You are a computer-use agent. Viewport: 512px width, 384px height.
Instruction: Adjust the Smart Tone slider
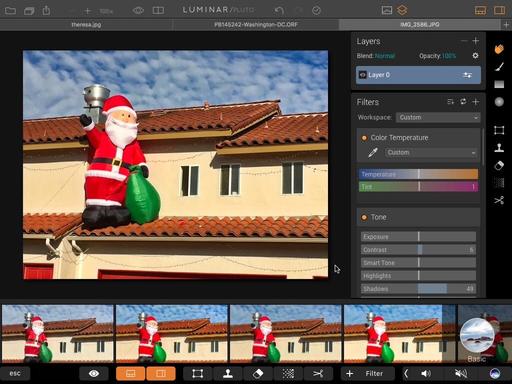[x=418, y=263]
